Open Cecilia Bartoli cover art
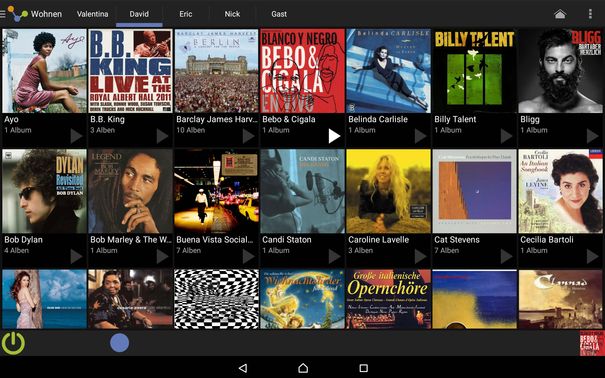 pyautogui.click(x=561, y=191)
